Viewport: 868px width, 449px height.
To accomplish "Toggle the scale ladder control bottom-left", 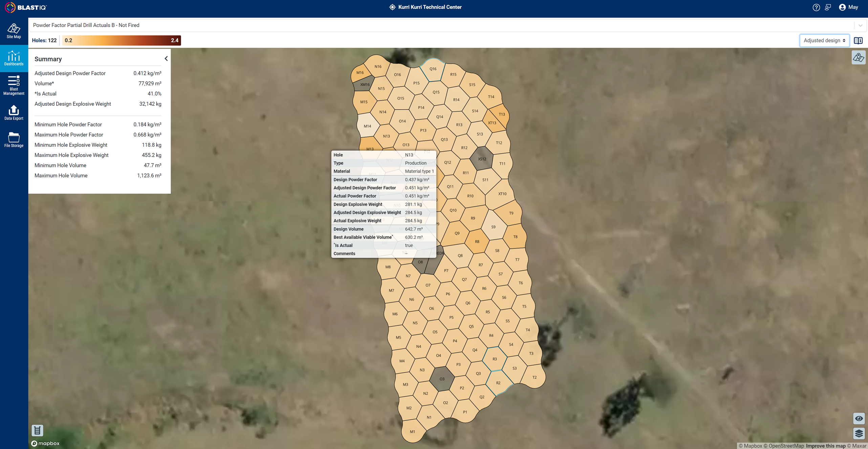I will [37, 430].
